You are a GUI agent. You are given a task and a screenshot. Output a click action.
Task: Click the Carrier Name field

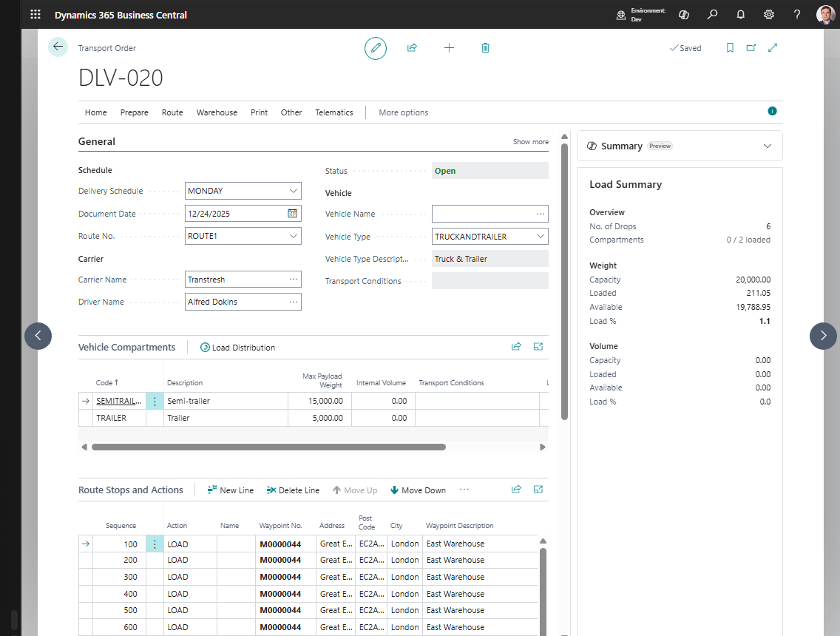tap(243, 280)
